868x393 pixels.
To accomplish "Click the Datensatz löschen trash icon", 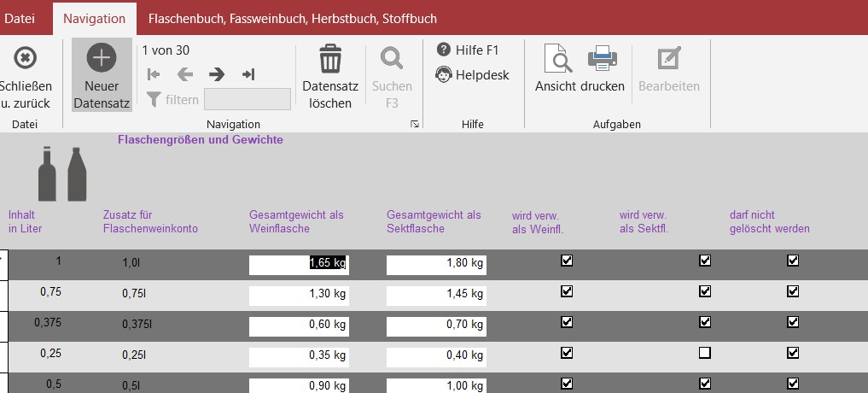I will pyautogui.click(x=330, y=60).
